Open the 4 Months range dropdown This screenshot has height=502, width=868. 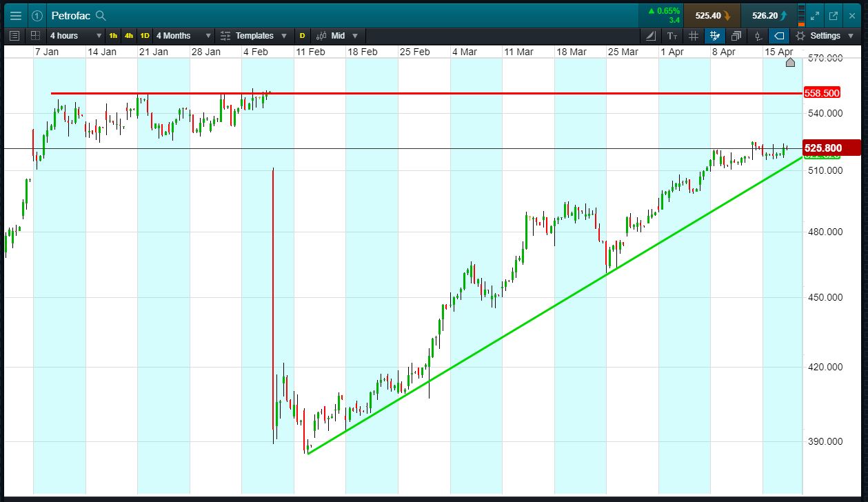coord(183,36)
